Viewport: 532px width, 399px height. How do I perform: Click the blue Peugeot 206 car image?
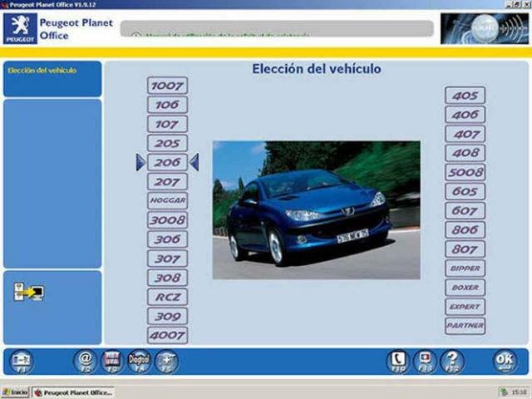[316, 209]
